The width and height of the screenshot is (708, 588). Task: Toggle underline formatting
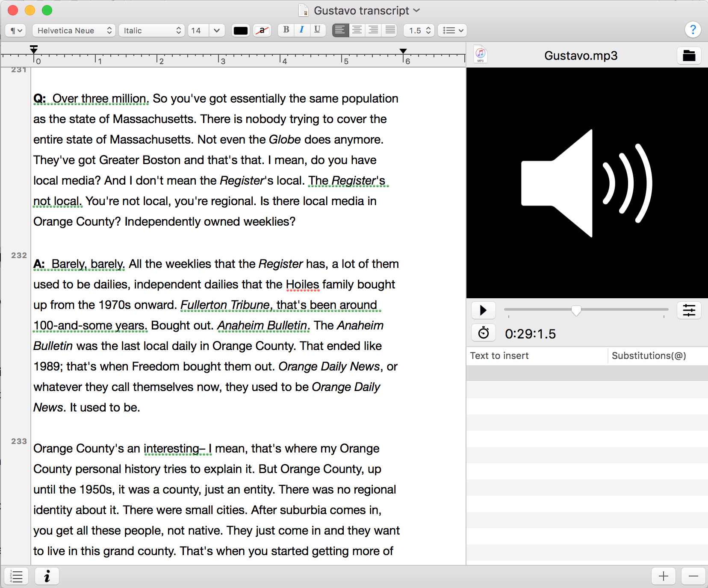(x=317, y=30)
